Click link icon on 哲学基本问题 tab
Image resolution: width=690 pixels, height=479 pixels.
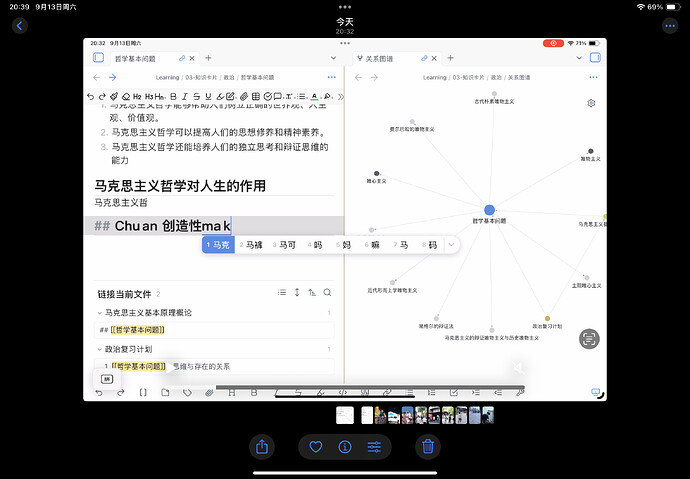pos(181,58)
